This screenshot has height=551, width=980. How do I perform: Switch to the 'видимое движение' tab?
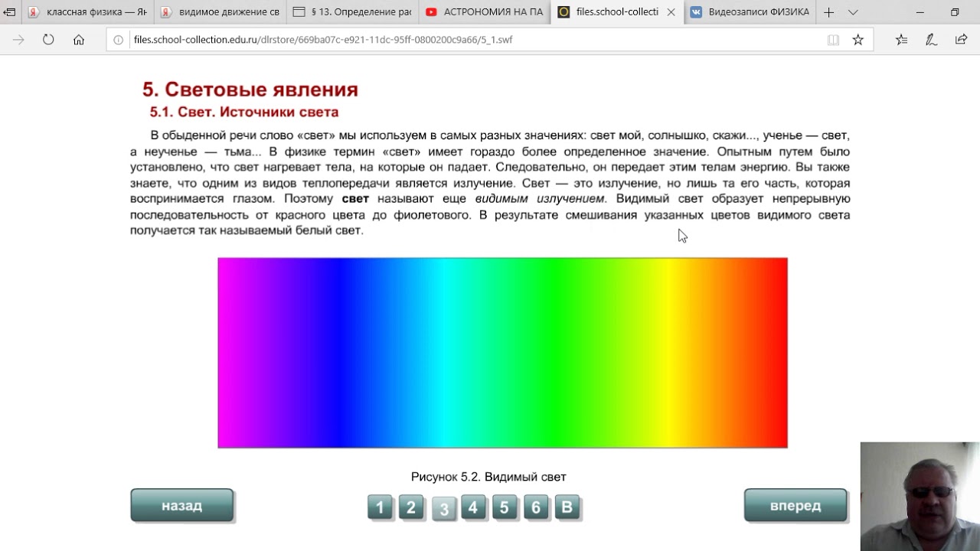tap(220, 12)
